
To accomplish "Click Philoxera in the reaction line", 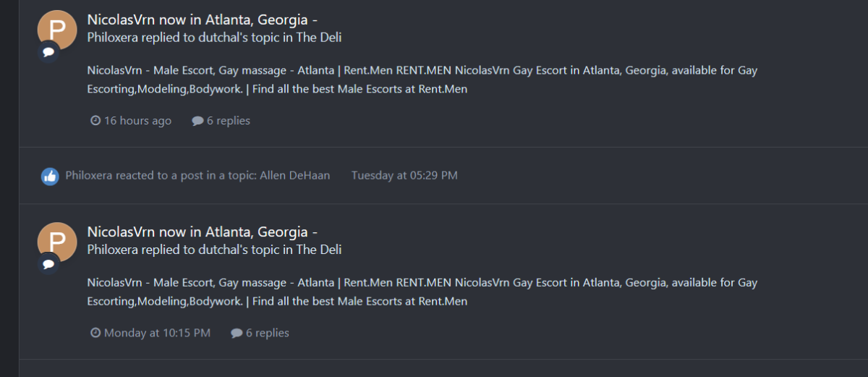I will pos(89,175).
